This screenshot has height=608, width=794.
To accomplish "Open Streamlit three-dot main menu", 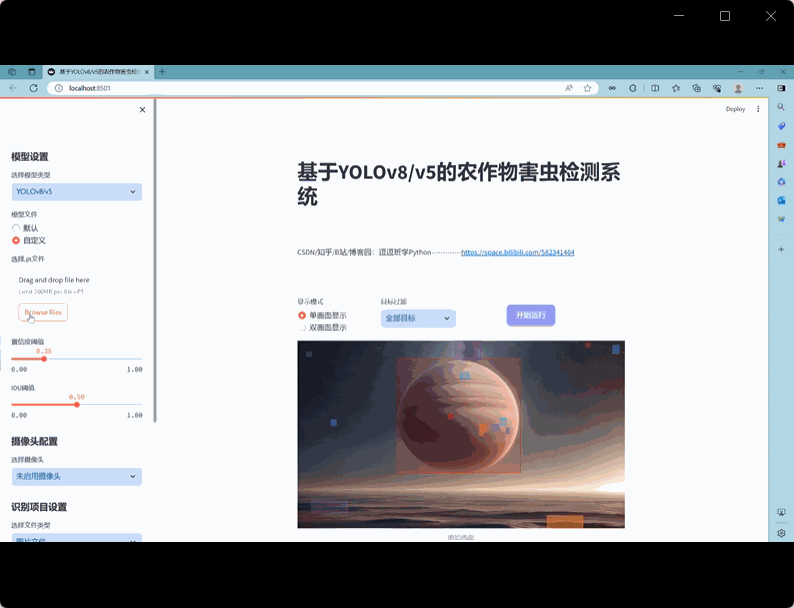I will (758, 109).
